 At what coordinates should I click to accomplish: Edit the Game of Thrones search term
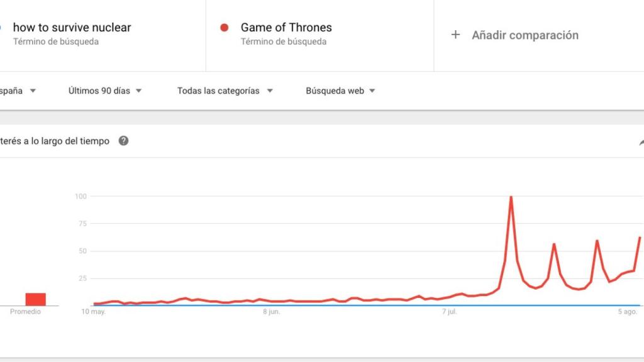click(286, 28)
